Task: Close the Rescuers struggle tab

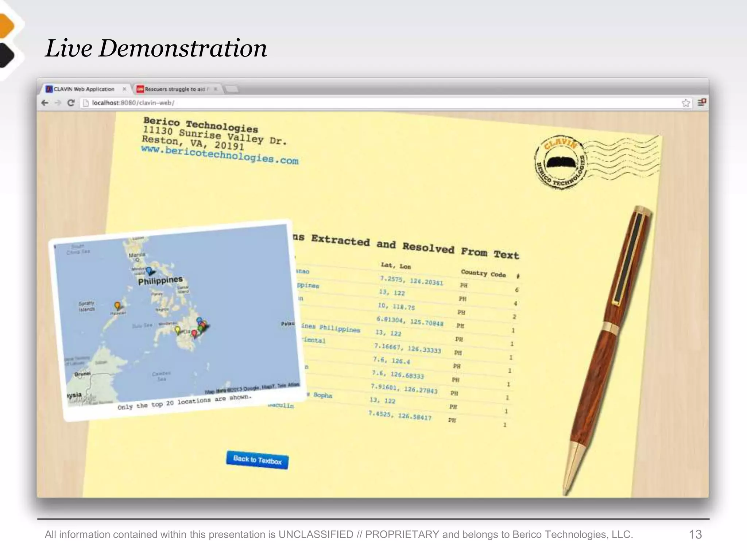Action: tap(216, 89)
